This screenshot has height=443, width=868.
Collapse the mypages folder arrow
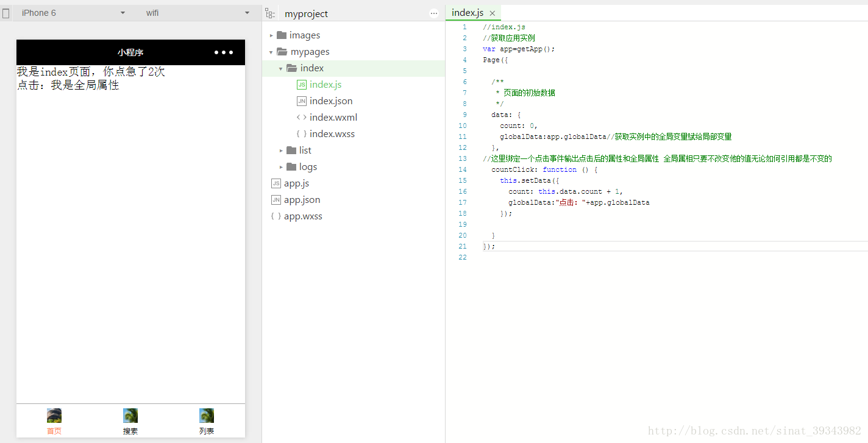pyautogui.click(x=271, y=52)
